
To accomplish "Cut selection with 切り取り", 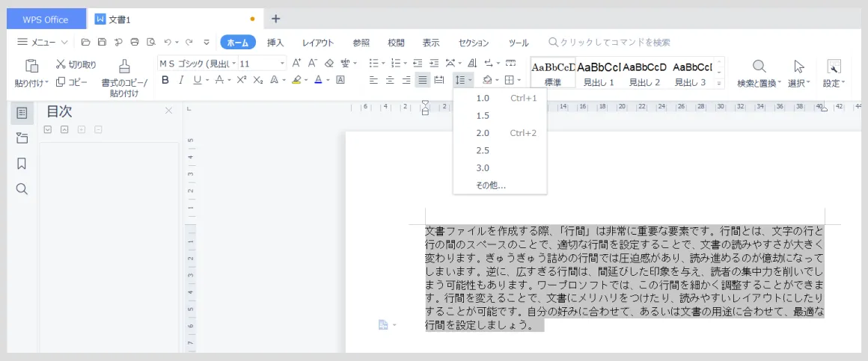I will pos(76,65).
